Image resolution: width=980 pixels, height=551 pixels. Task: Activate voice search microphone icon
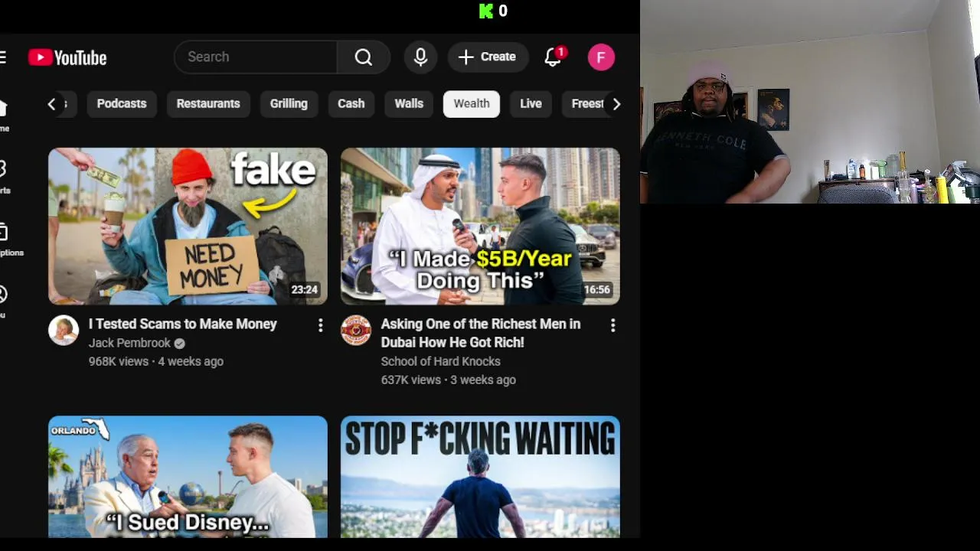420,57
